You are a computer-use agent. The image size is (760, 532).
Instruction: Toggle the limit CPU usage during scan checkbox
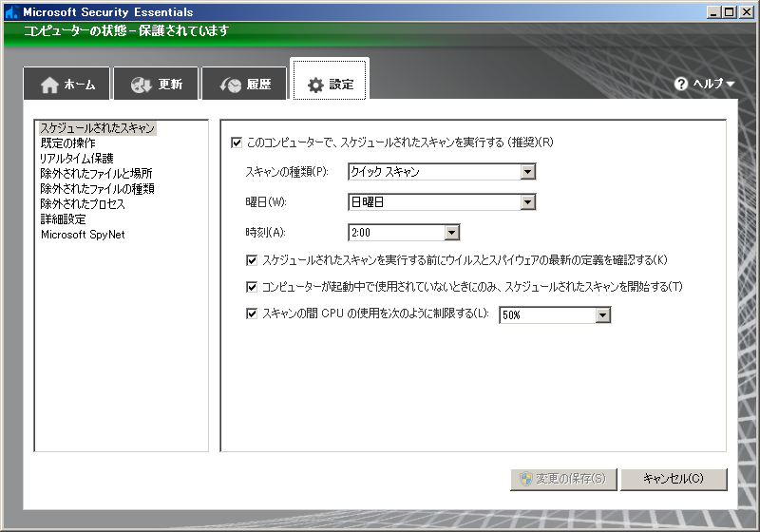(252, 313)
